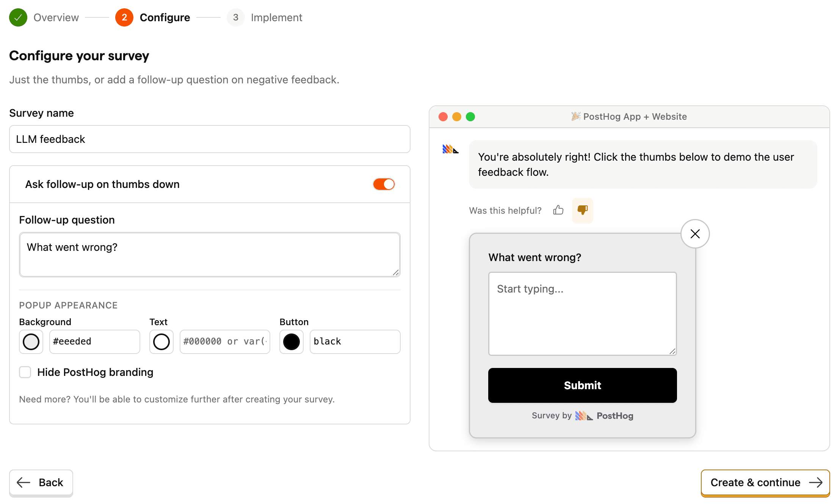The image size is (840, 504).
Task: Switch to the Implement step
Action: click(x=276, y=17)
